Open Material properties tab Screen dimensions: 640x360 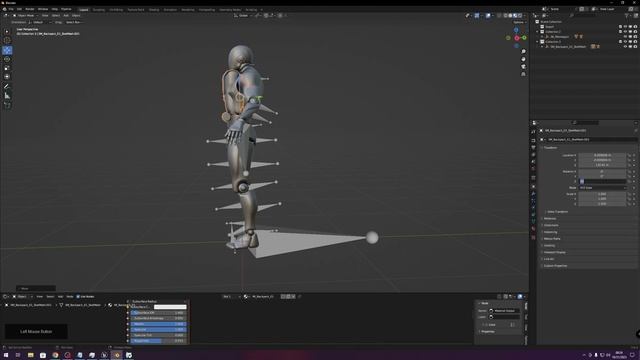click(x=533, y=229)
